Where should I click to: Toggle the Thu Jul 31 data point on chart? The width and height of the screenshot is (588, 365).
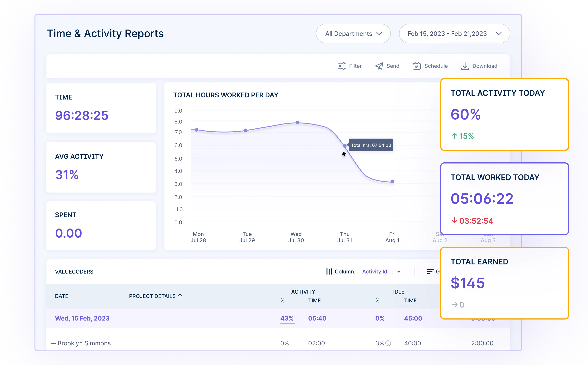point(344,146)
